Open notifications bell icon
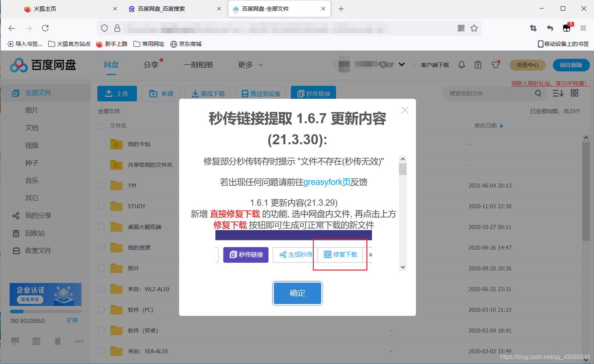Image resolution: width=594 pixels, height=364 pixels. click(462, 65)
